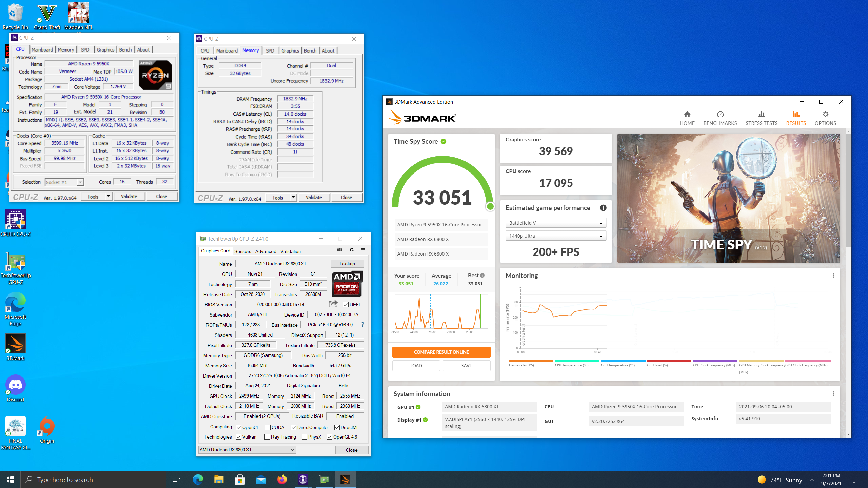The image size is (868, 488).
Task: Open HOME in 3DMark navigation
Action: pyautogui.click(x=687, y=118)
